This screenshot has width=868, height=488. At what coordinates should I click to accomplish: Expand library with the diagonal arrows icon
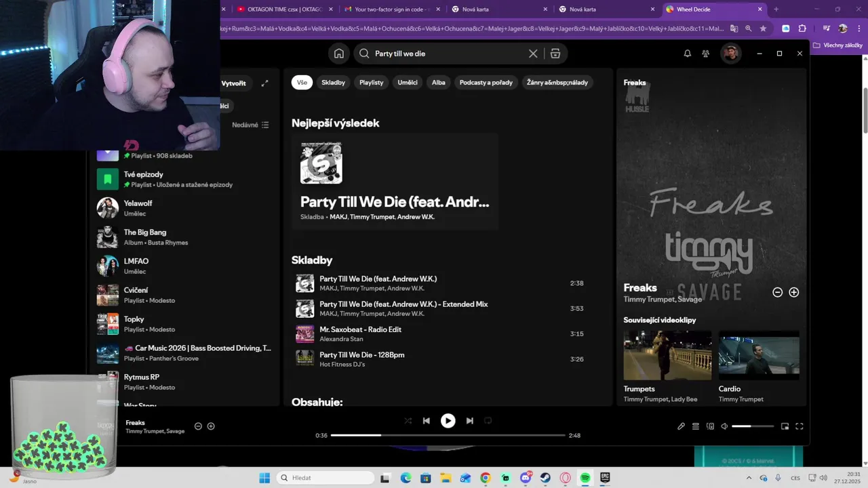click(264, 83)
